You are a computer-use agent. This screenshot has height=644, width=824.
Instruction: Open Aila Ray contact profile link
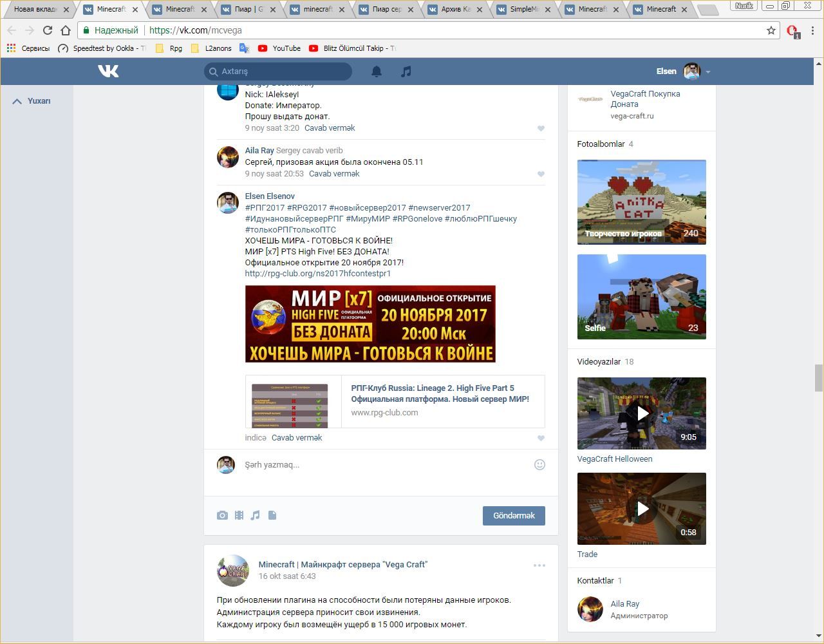pyautogui.click(x=625, y=604)
